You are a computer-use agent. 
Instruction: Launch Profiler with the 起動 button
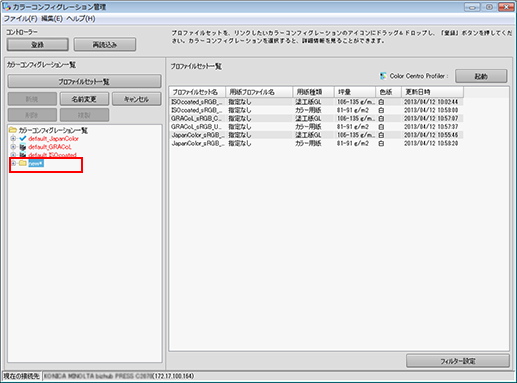tap(481, 76)
